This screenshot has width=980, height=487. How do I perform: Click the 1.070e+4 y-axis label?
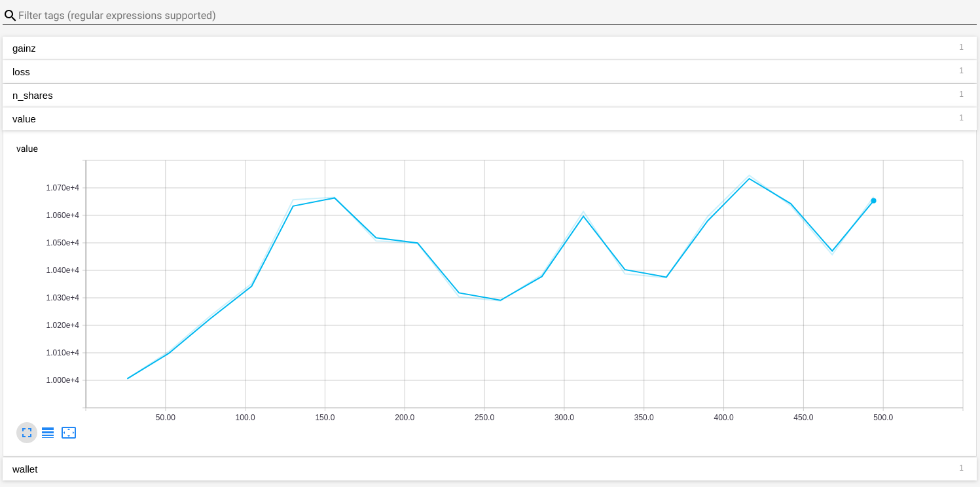coord(62,188)
